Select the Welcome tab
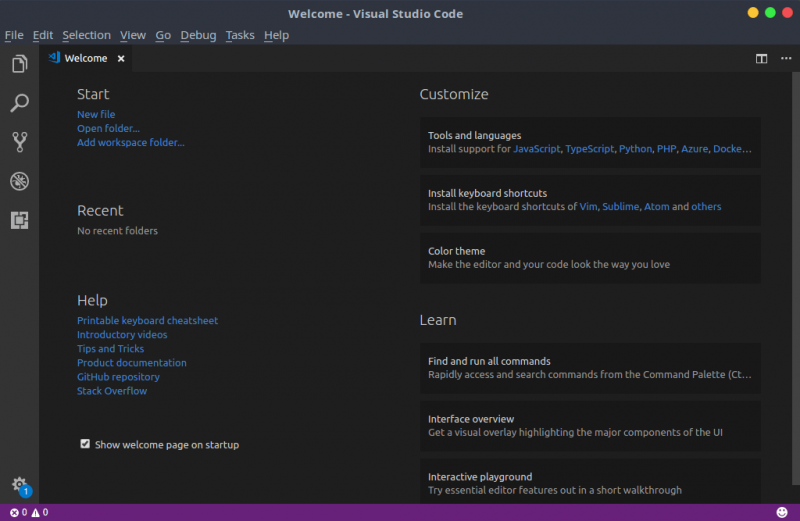Screen dimensions: 800x521 [x=86, y=59]
